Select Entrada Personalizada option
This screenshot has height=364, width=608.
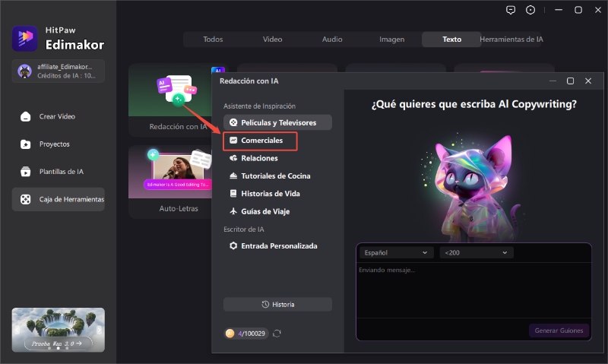point(277,245)
